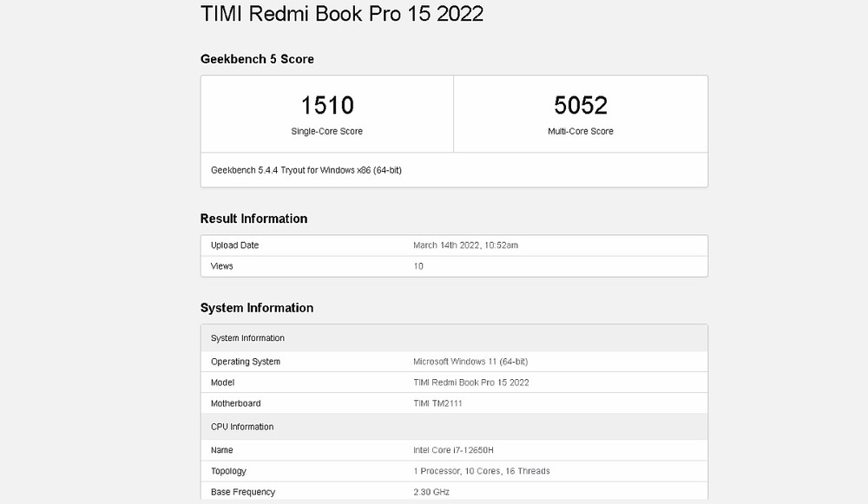This screenshot has height=504, width=868.
Task: Click the Result Information heading
Action: tap(253, 219)
